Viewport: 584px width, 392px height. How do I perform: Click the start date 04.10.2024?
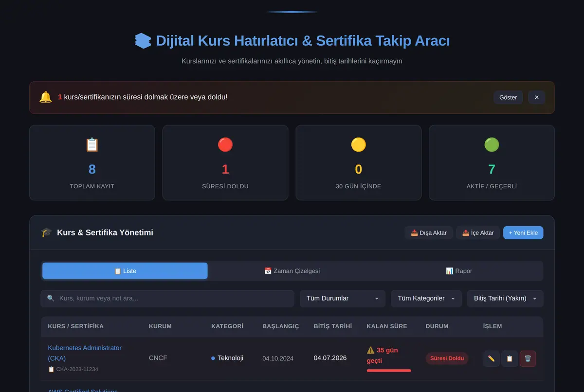[x=278, y=358]
